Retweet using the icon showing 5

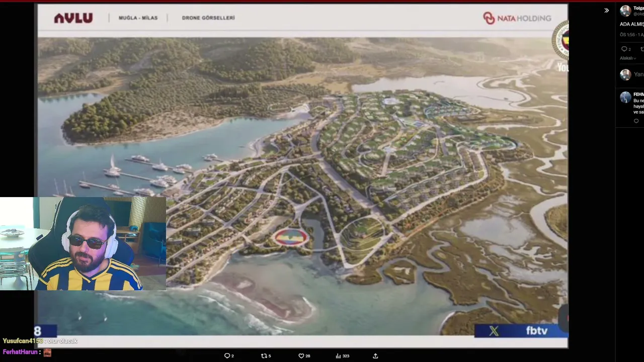266,356
